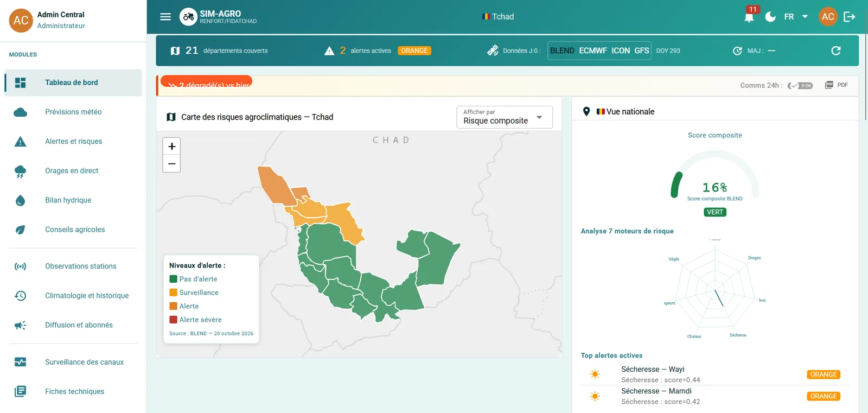Select the BLEND model toggle
Image resolution: width=868 pixels, height=413 pixels.
click(562, 50)
